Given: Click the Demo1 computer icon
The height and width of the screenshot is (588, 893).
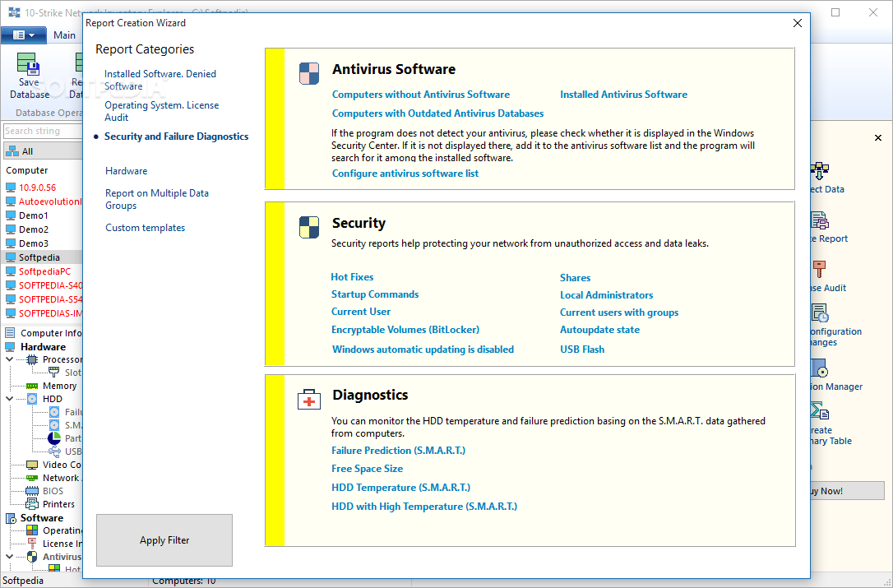Looking at the screenshot, I should (11, 215).
